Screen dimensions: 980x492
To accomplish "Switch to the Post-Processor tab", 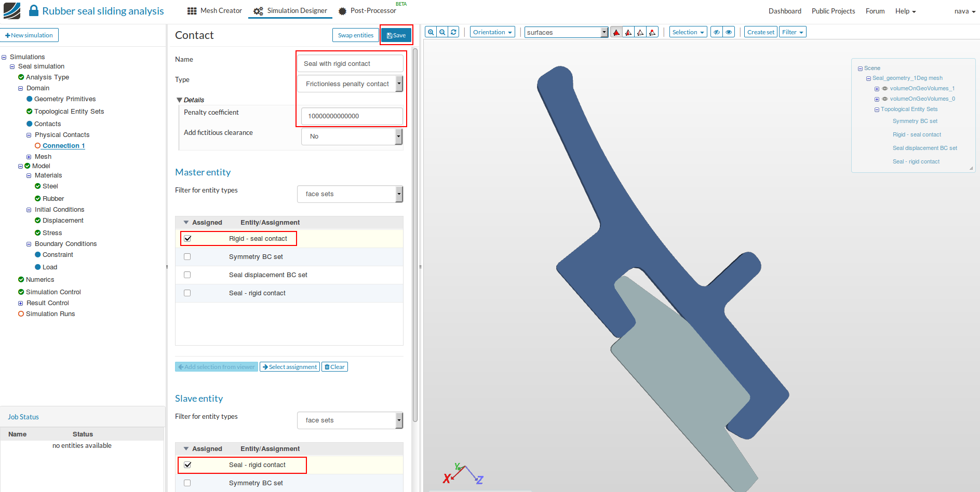I will (367, 11).
